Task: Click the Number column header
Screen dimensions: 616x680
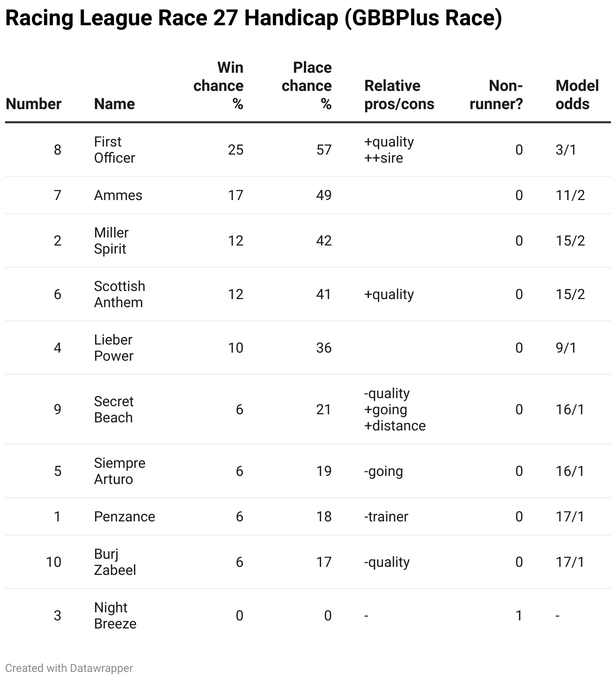Action: [x=33, y=104]
